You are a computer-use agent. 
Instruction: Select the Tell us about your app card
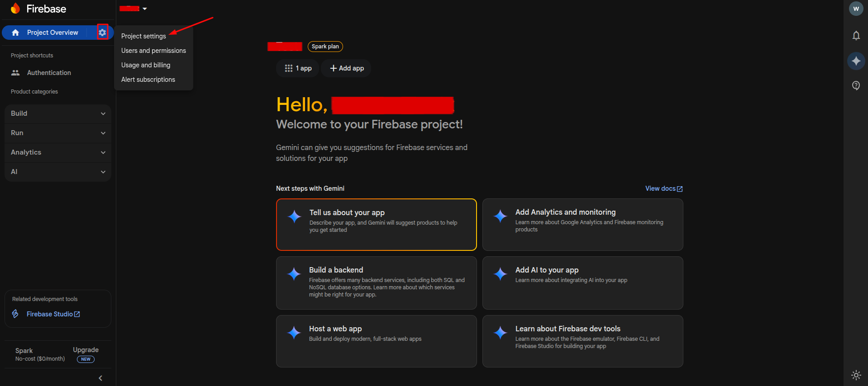coord(376,224)
